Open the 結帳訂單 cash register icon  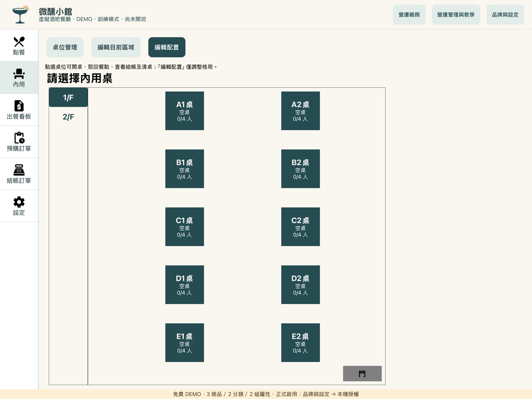tap(19, 170)
